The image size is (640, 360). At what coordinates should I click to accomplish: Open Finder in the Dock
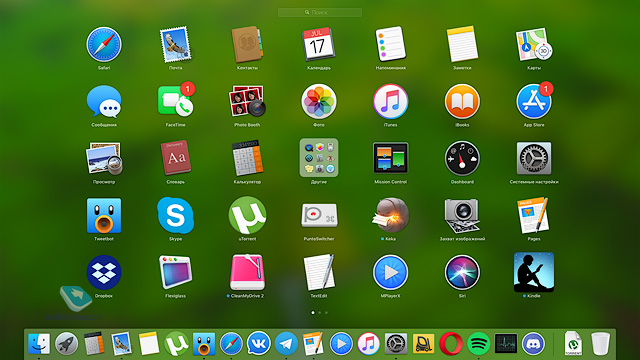(x=39, y=344)
